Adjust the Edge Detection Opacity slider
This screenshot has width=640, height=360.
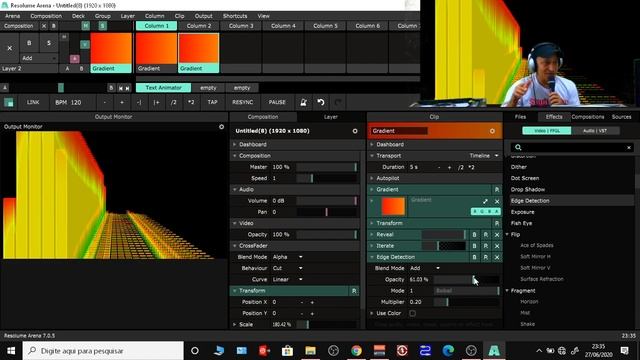466,280
